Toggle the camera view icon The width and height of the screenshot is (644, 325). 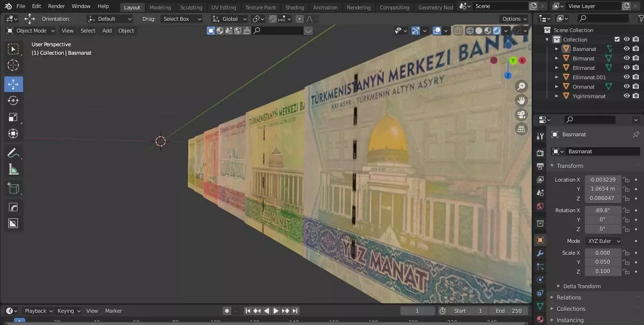click(x=521, y=115)
